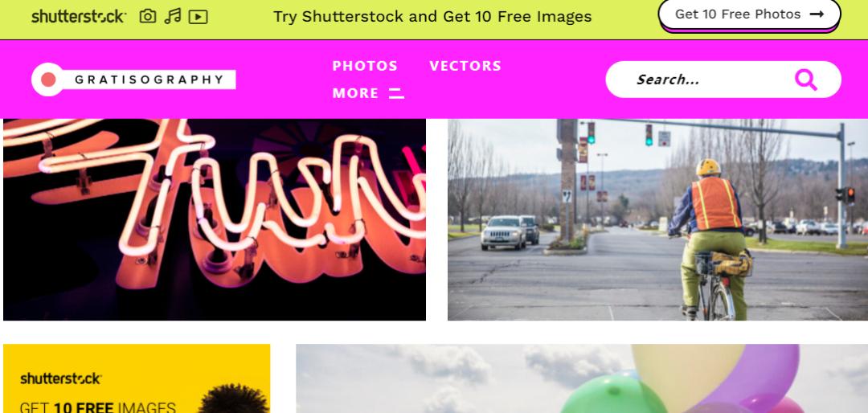Click the shutterstock logo in yellow ad
Image resolution: width=868 pixels, height=413 pixels.
click(61, 378)
